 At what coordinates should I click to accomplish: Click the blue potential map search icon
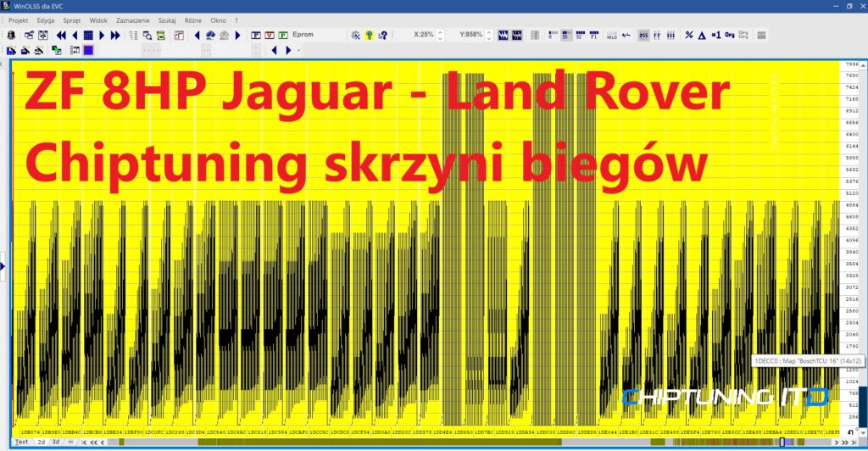coord(210,35)
